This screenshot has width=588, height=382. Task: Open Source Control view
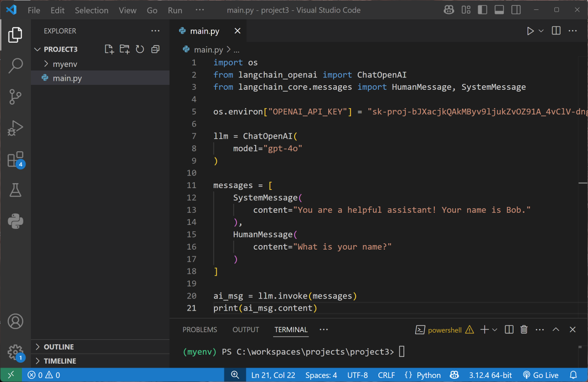click(15, 97)
